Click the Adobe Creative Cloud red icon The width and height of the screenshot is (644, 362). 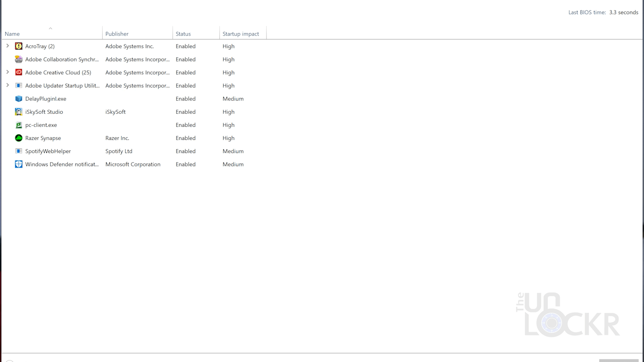[x=19, y=72]
